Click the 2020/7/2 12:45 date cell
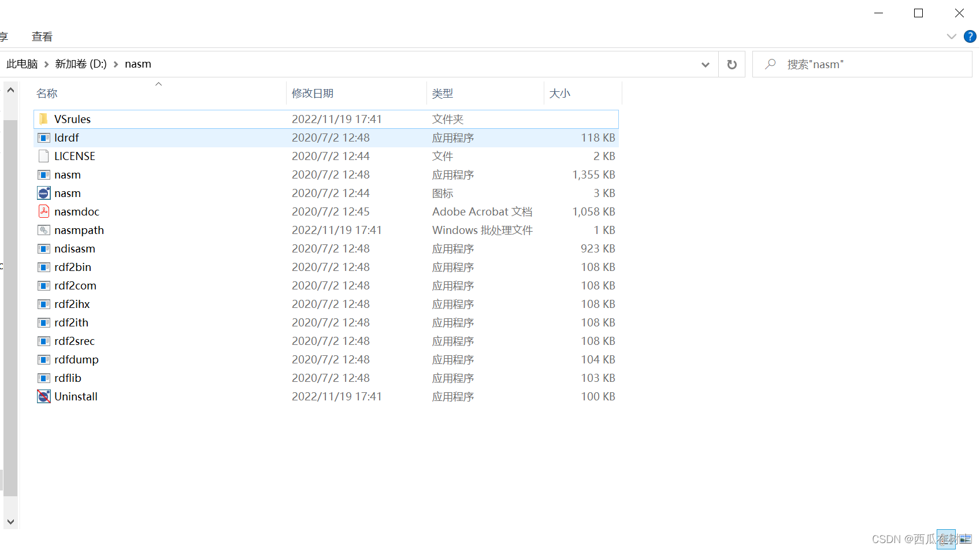Screen dimensions: 980x550 tap(331, 211)
